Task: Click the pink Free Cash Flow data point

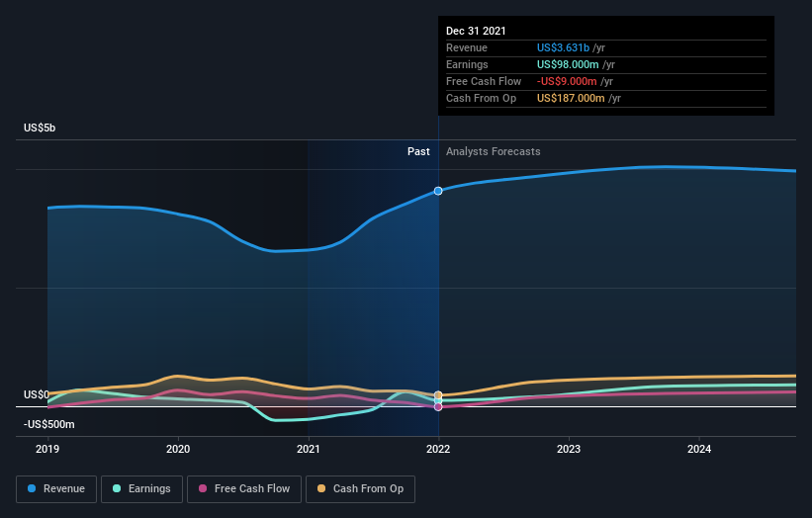Action: coord(438,407)
